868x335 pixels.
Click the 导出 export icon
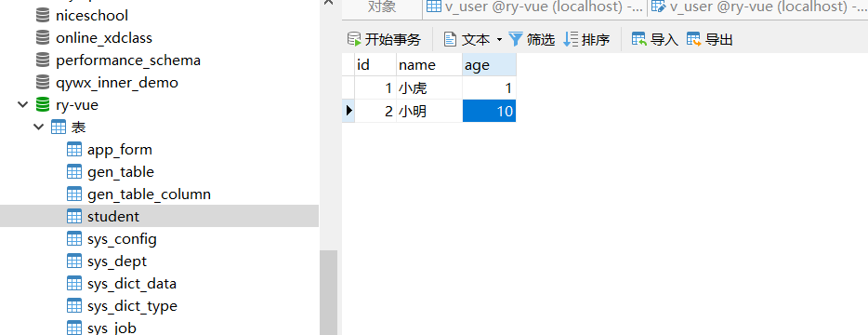pyautogui.click(x=693, y=39)
